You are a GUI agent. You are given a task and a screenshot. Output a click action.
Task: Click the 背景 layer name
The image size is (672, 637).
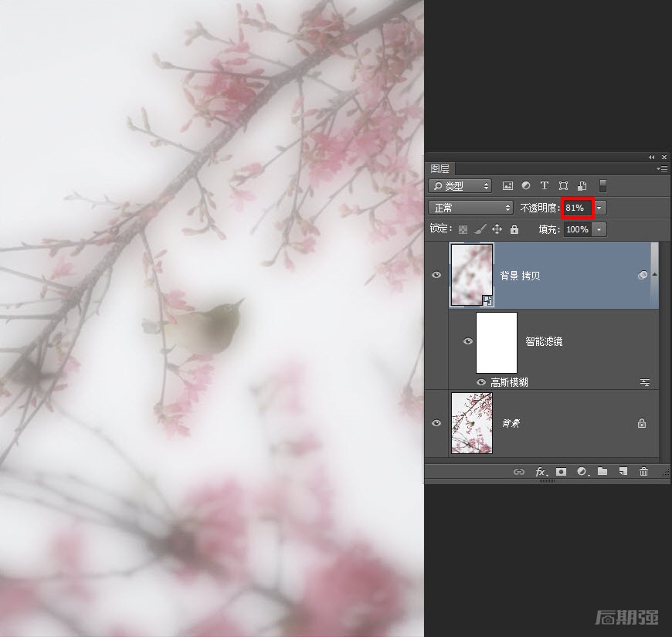pos(511,423)
